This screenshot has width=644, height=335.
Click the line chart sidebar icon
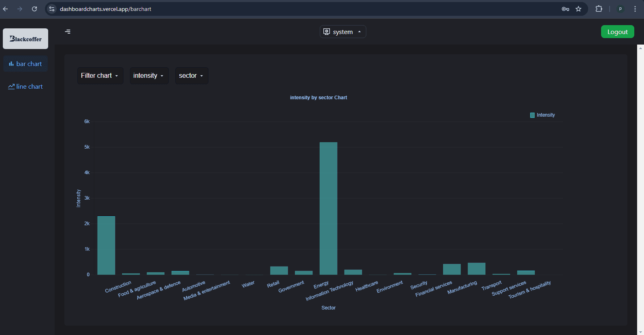(x=11, y=87)
